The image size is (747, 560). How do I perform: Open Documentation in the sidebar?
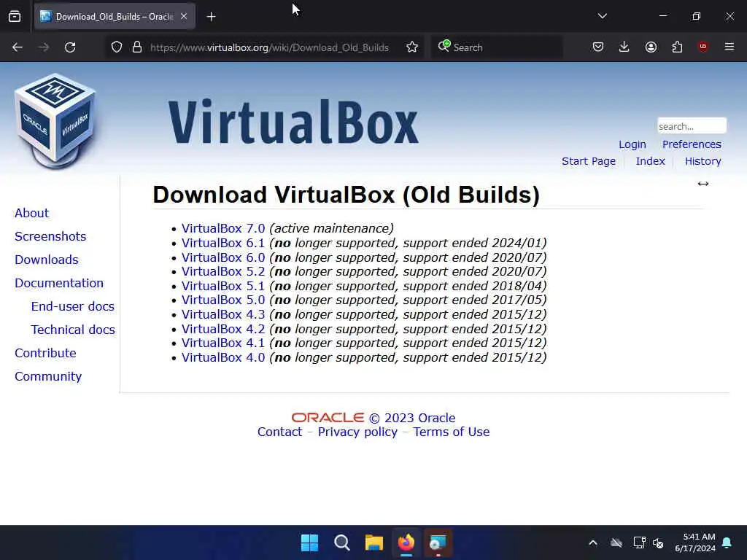pos(59,283)
